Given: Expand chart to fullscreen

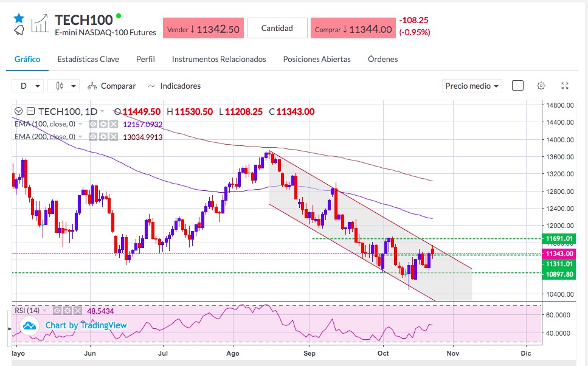Looking at the screenshot, I should (565, 86).
